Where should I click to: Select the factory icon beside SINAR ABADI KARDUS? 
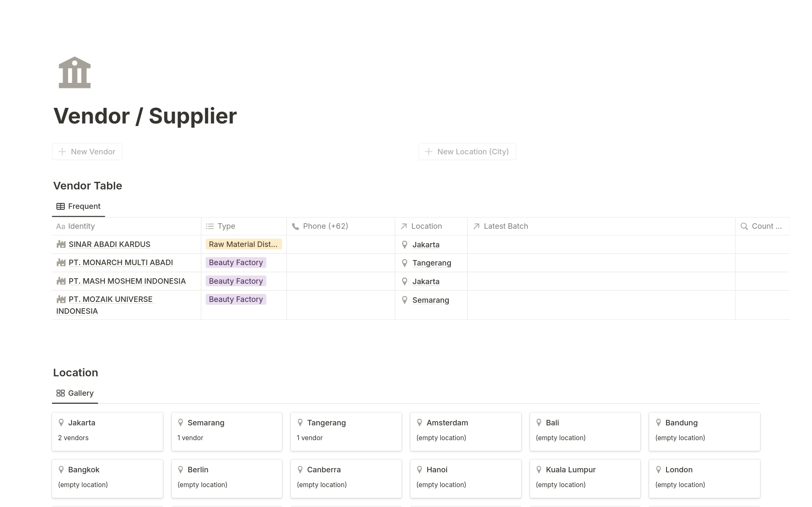coord(60,244)
